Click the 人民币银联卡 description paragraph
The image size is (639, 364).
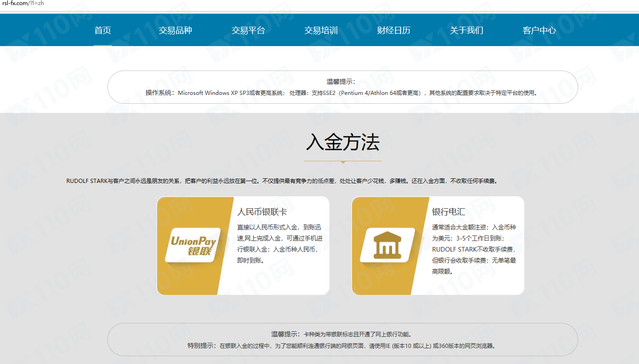(x=280, y=244)
